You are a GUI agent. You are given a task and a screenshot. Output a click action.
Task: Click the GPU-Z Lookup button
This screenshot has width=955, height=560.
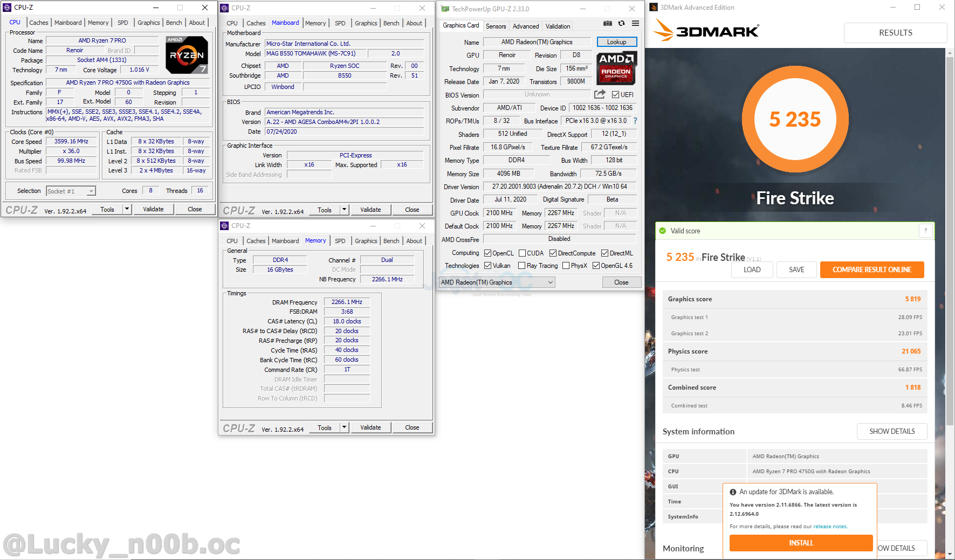click(x=616, y=42)
